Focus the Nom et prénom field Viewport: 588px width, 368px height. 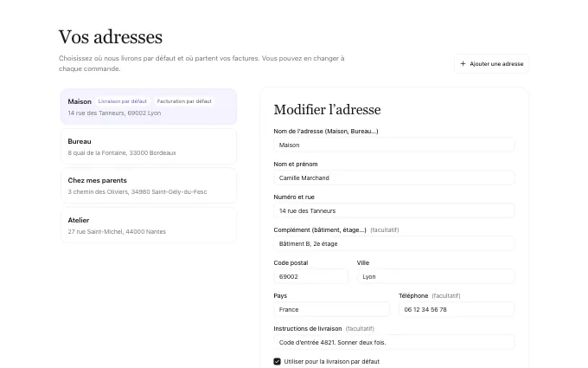click(394, 178)
